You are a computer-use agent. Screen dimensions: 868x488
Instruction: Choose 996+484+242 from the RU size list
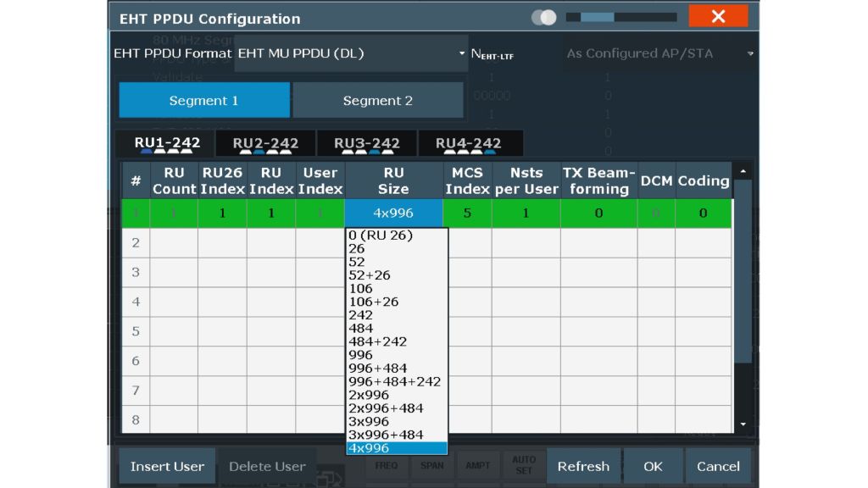tap(394, 381)
